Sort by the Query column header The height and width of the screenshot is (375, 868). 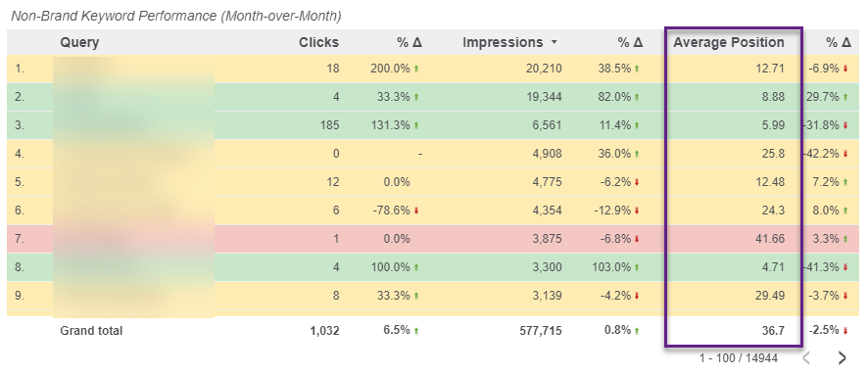[79, 42]
